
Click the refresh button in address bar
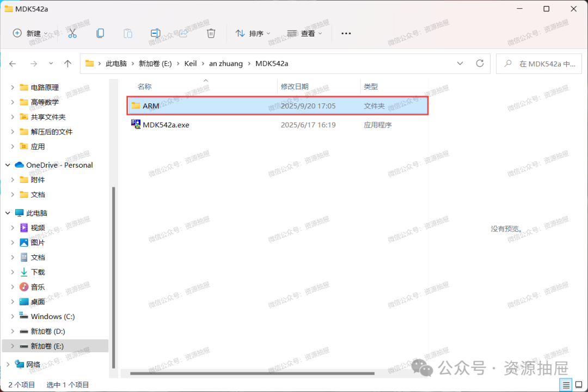pos(480,63)
